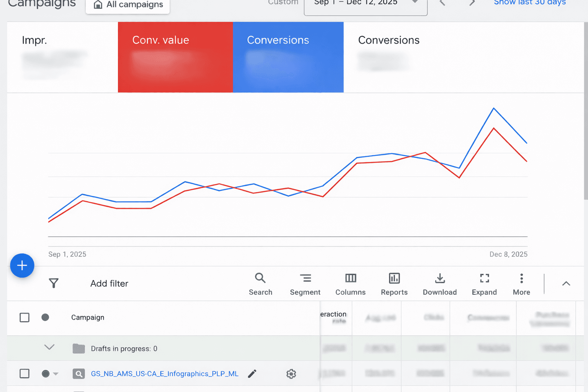Screen dimensions: 588x392
Task: Open the More options menu
Action: [521, 284]
